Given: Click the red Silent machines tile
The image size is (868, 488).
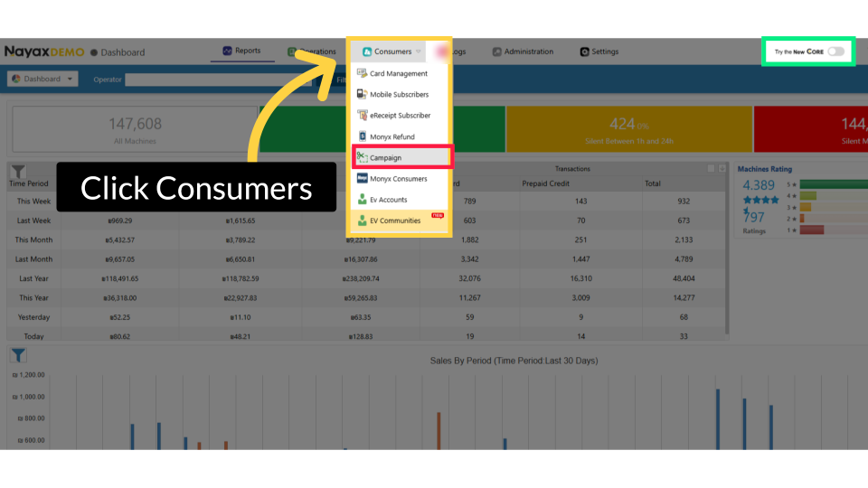Looking at the screenshot, I should point(811,129).
